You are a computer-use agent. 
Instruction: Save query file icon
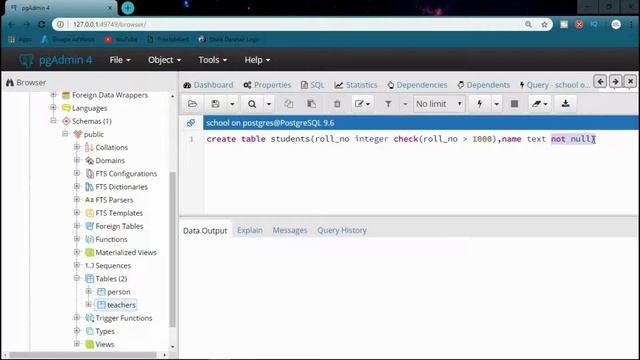pyautogui.click(x=216, y=104)
